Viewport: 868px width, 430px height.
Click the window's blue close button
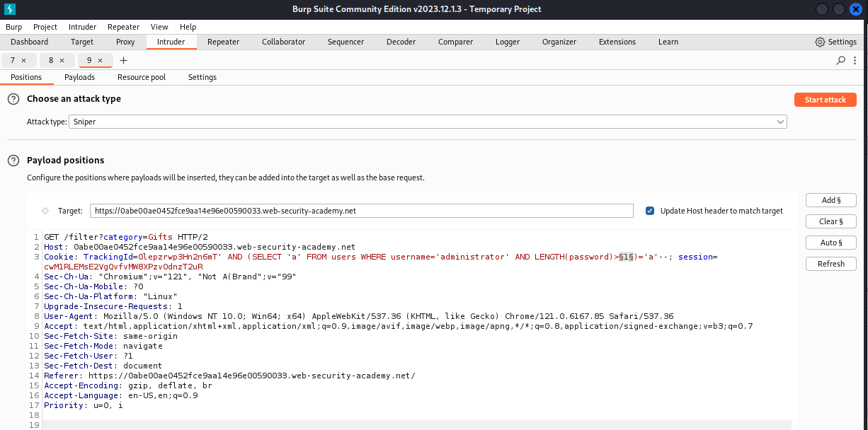857,9
